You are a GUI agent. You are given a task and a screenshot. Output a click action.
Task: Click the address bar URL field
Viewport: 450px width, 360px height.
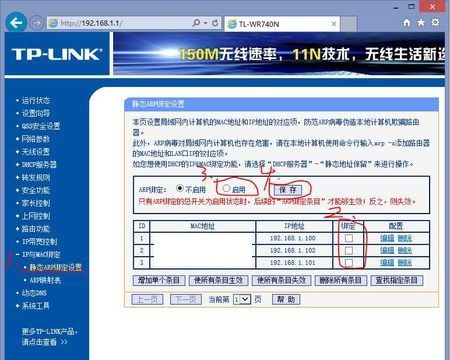120,23
